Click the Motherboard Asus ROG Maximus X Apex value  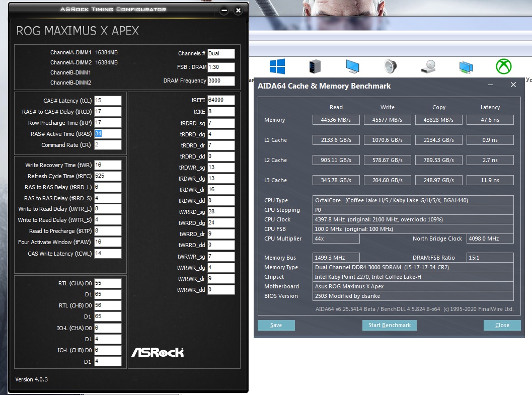tap(413, 286)
